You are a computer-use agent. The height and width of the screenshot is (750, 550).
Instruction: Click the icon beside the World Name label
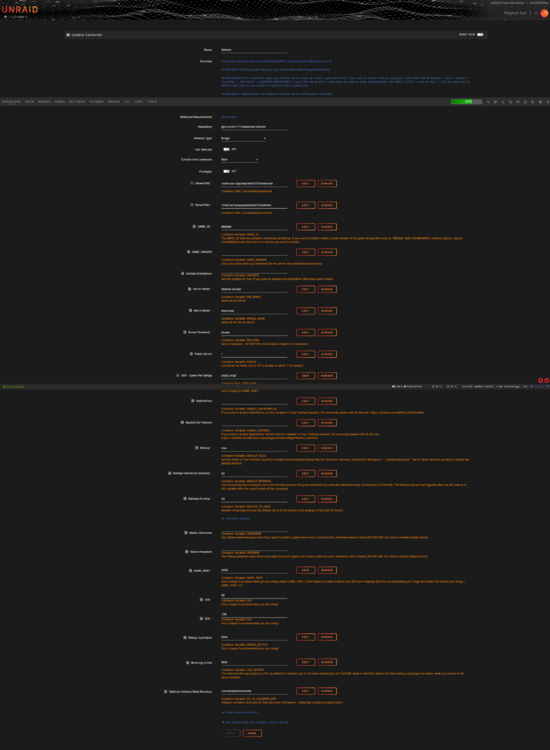point(190,310)
